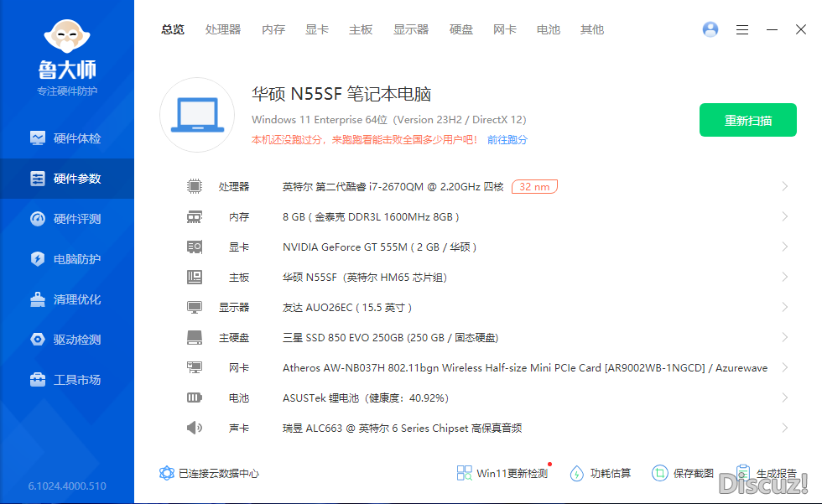Switch to the top 内存 tab
The height and width of the screenshot is (504, 822).
(x=273, y=30)
